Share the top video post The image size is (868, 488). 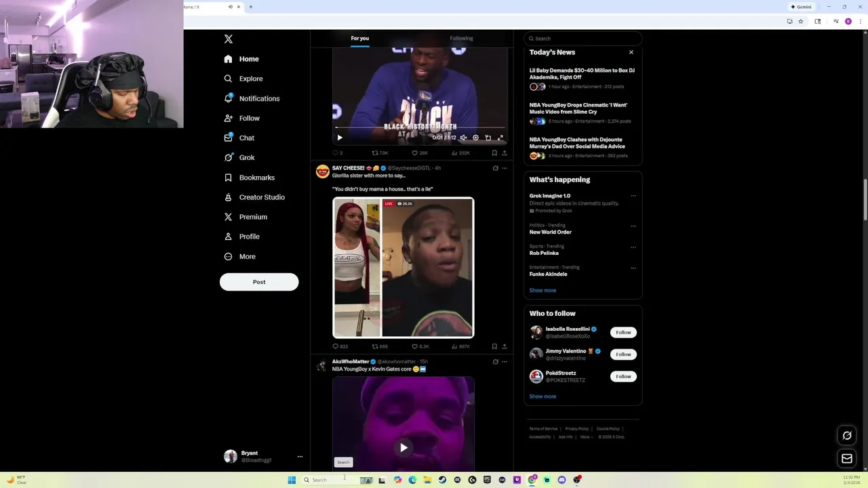pos(505,153)
